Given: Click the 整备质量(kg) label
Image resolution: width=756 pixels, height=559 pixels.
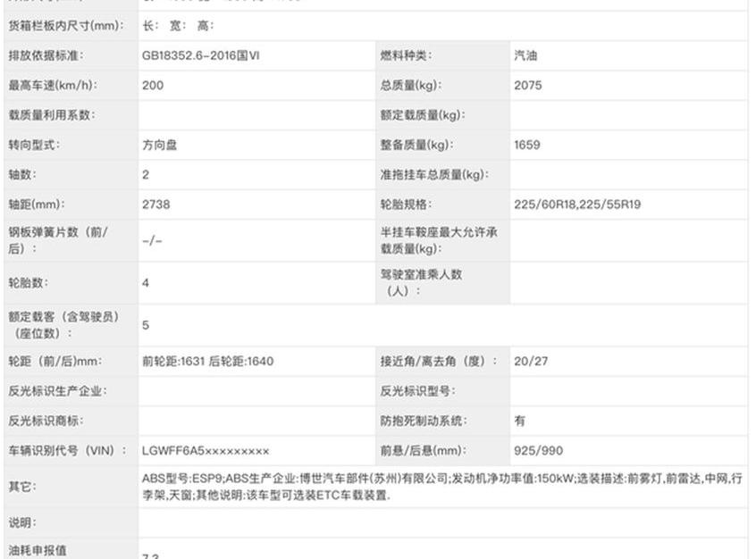Looking at the screenshot, I should tap(416, 145).
